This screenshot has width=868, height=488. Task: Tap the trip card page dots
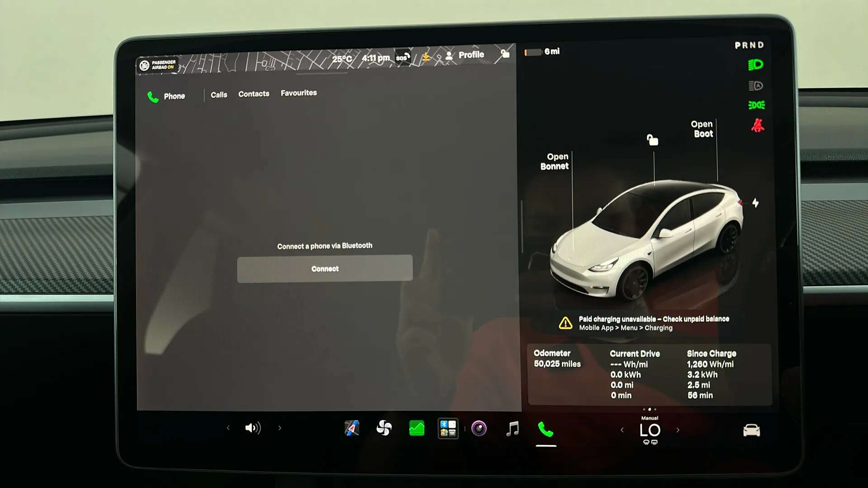point(650,409)
